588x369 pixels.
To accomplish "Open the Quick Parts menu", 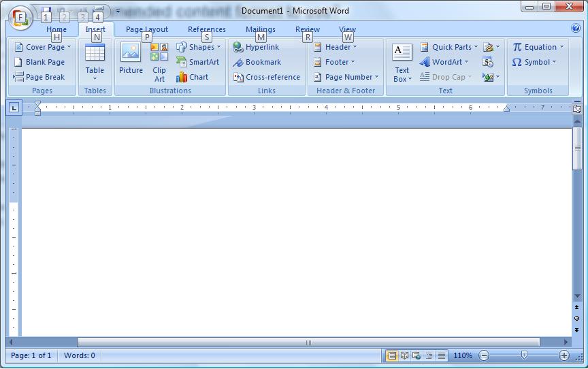I will pyautogui.click(x=449, y=47).
